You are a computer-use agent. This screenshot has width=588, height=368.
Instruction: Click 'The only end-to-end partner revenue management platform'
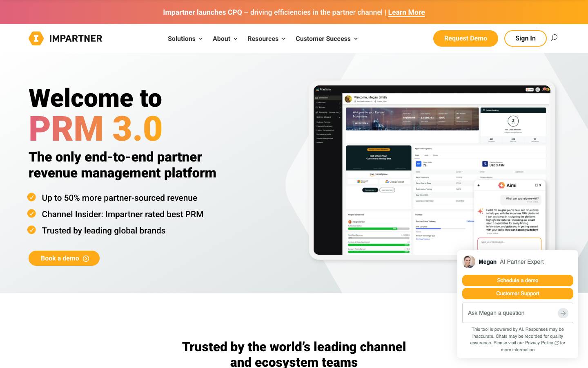click(x=122, y=165)
